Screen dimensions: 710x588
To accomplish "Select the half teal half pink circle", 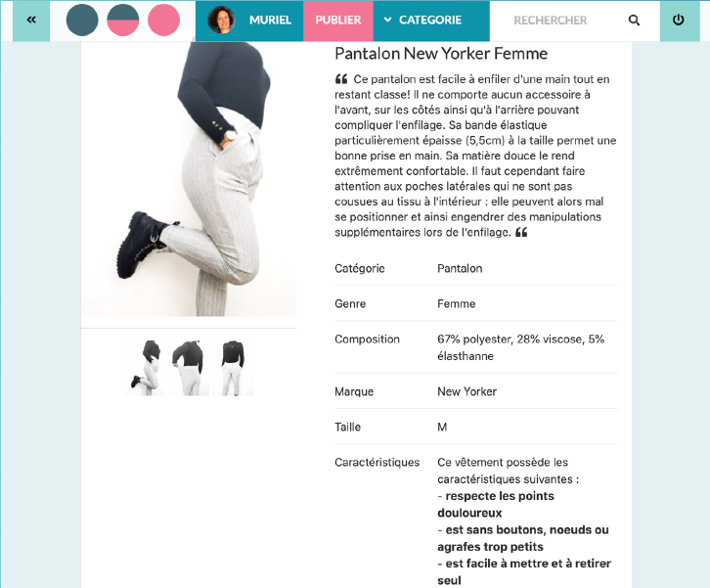I will (x=122, y=20).
